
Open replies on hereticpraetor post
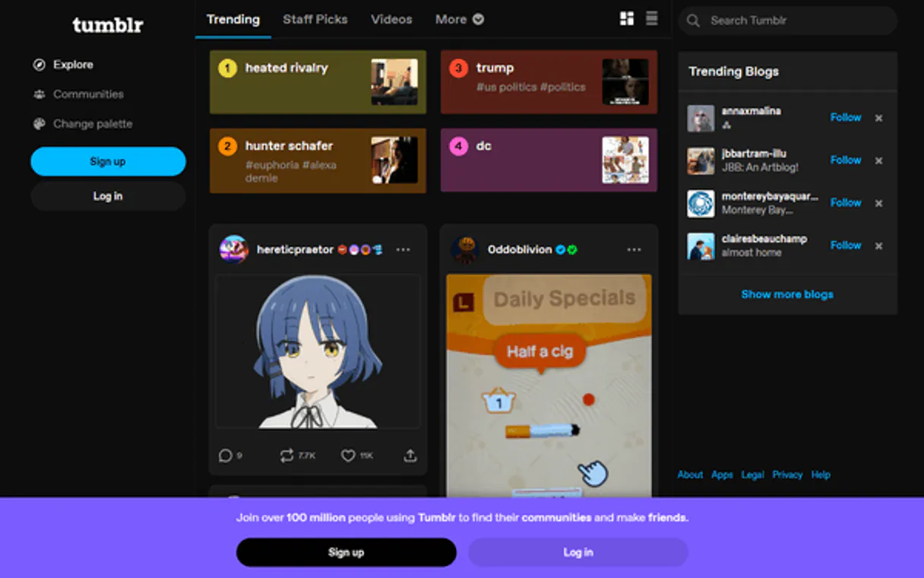pos(230,456)
